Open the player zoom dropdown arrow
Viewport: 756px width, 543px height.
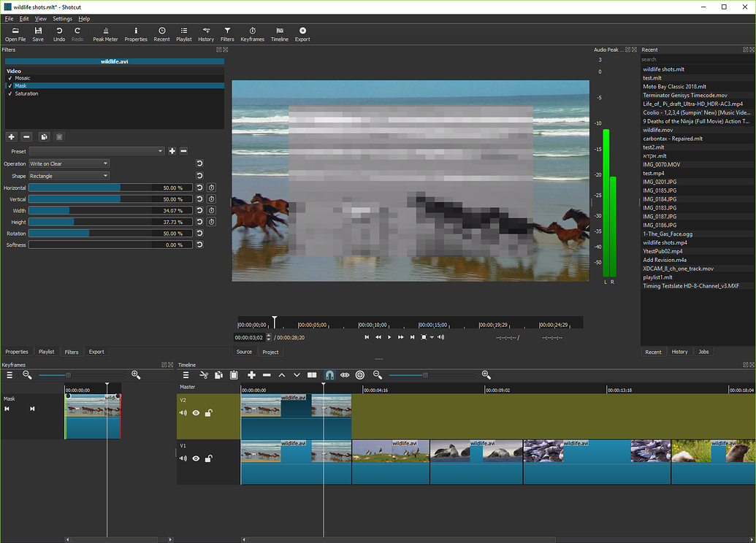432,337
